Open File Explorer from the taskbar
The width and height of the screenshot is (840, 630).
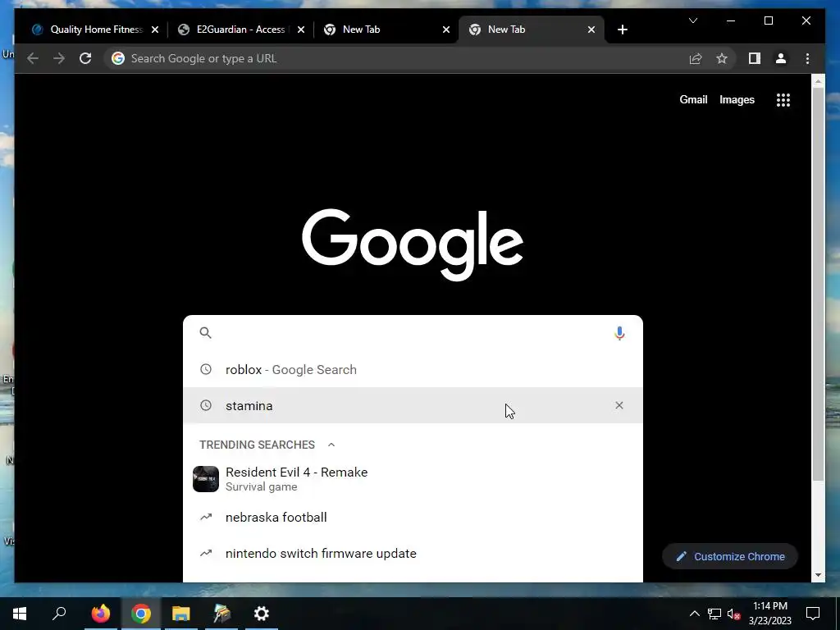[x=181, y=614]
